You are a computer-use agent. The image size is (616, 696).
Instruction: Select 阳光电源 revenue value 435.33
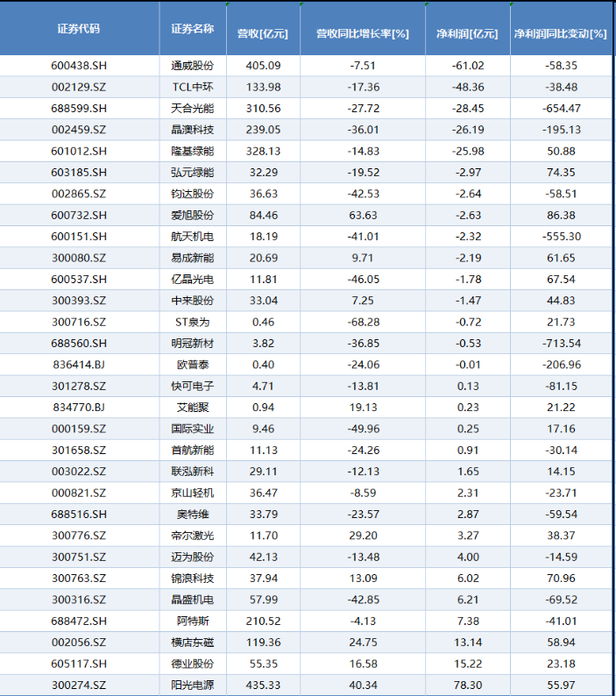[x=263, y=685]
